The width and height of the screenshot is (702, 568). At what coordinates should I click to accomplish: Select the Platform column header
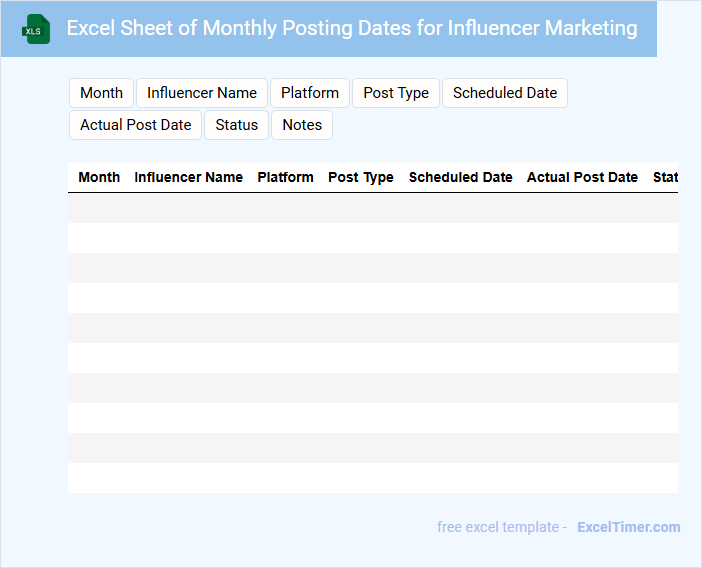pos(285,177)
